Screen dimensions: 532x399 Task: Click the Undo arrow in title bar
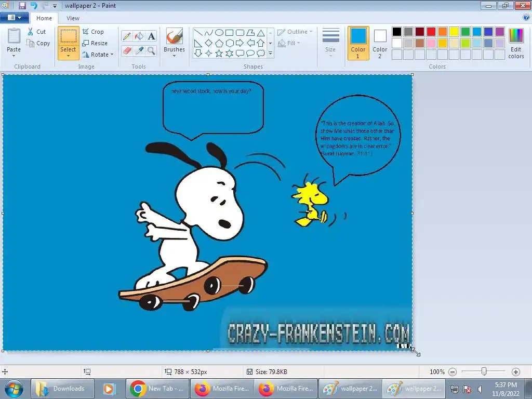[x=34, y=5]
